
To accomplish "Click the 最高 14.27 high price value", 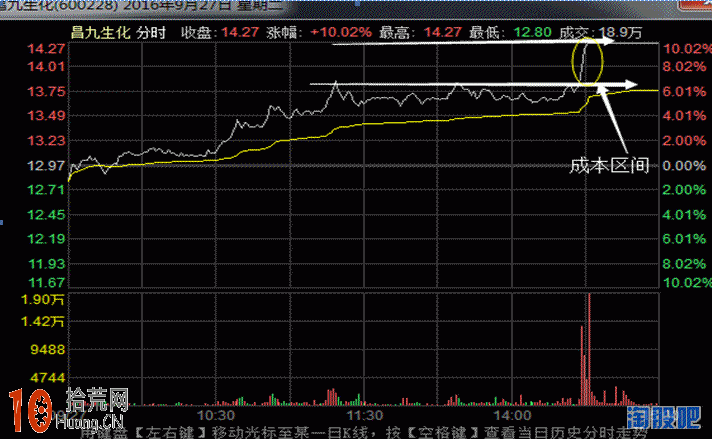I will (x=445, y=32).
